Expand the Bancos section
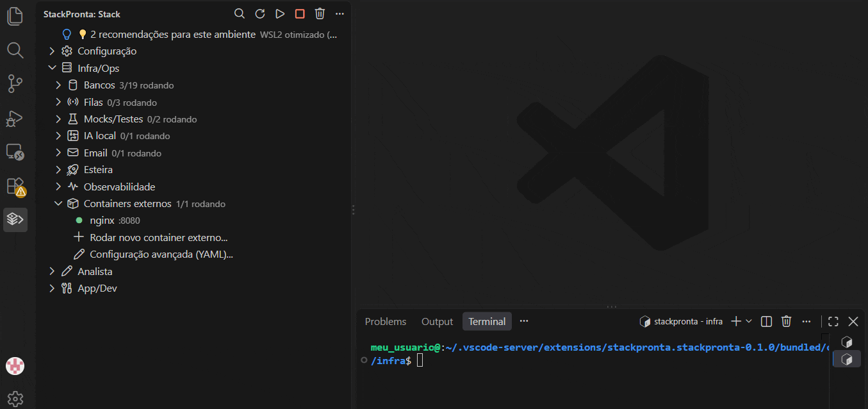This screenshot has height=409, width=868. coord(58,85)
